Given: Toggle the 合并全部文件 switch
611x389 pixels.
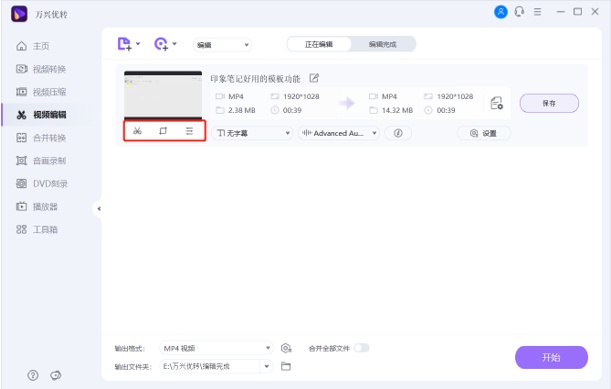Looking at the screenshot, I should [x=361, y=348].
